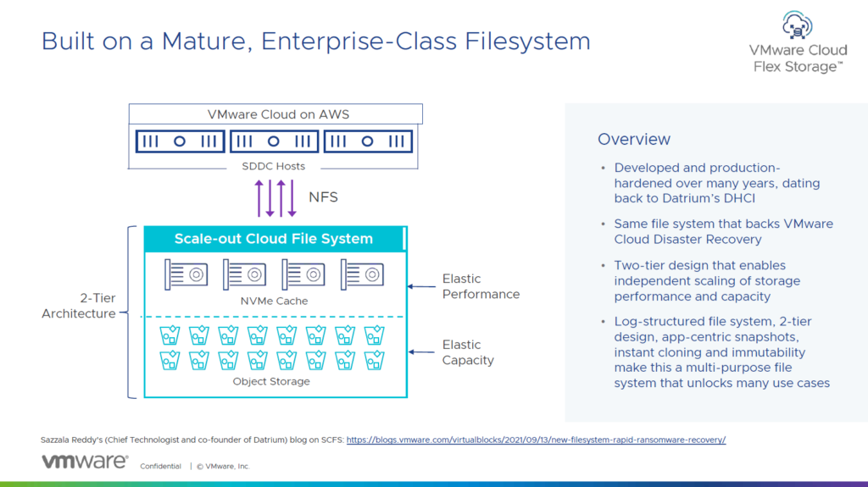Select the 'Elastic Performance' callout text
Screen dimensions: 868x487
(x=481, y=286)
